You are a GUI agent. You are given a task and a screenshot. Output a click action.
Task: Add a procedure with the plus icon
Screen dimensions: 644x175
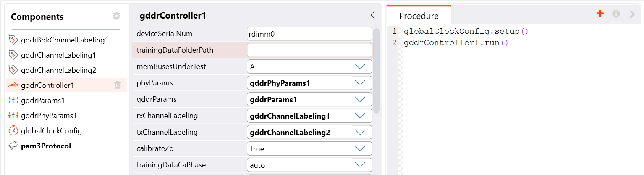coord(600,13)
